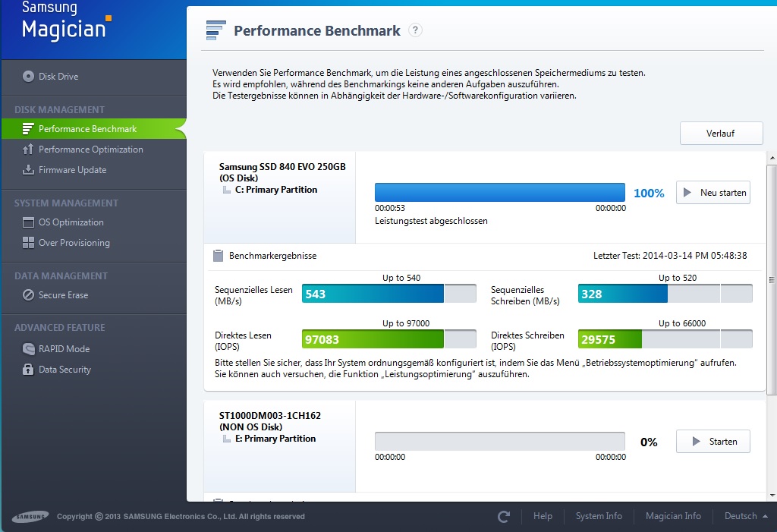This screenshot has height=532, width=777.
Task: Open Data Security
Action: coord(93,370)
